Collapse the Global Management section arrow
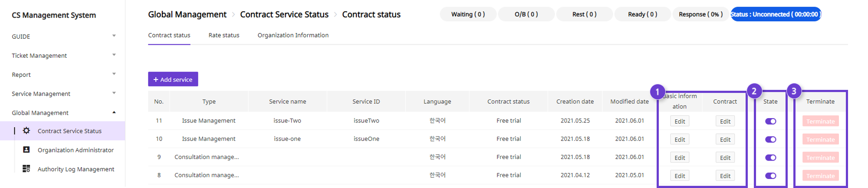Image resolution: width=868 pixels, height=188 pixels. pos(114,112)
